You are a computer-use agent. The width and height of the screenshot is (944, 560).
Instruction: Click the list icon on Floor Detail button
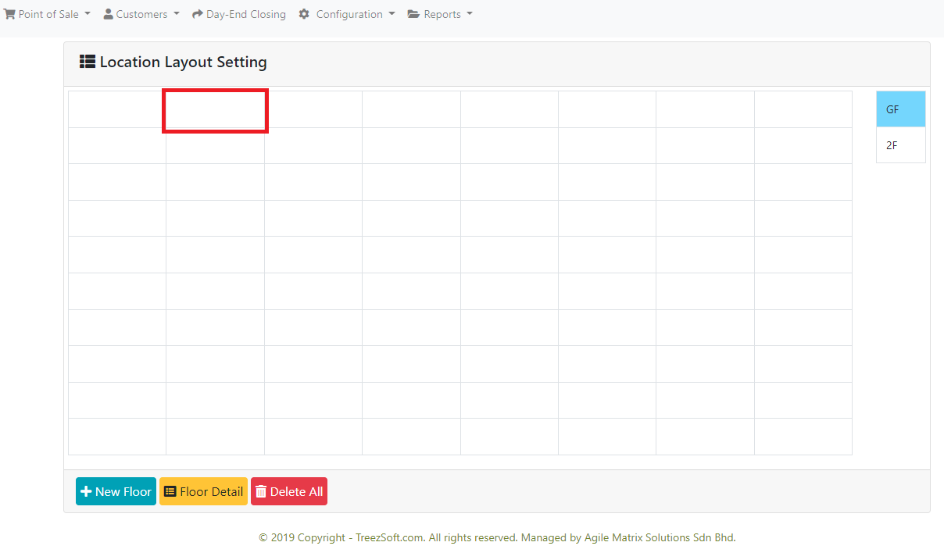tap(170, 492)
